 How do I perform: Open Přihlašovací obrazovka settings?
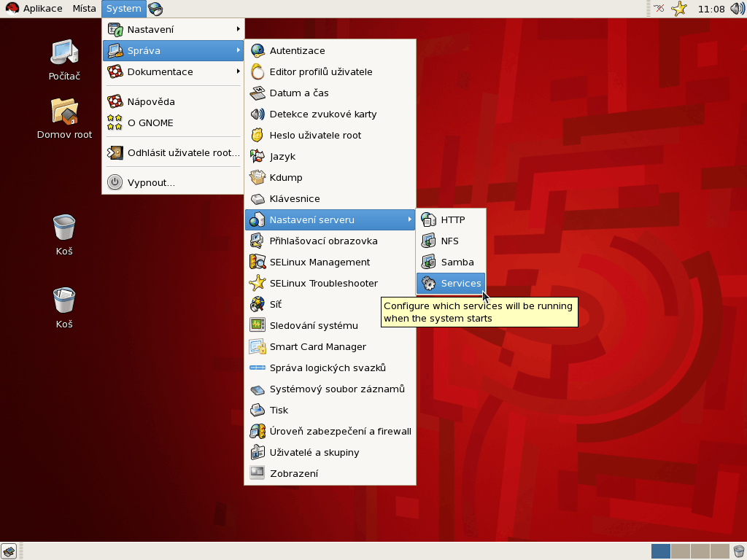click(x=330, y=241)
